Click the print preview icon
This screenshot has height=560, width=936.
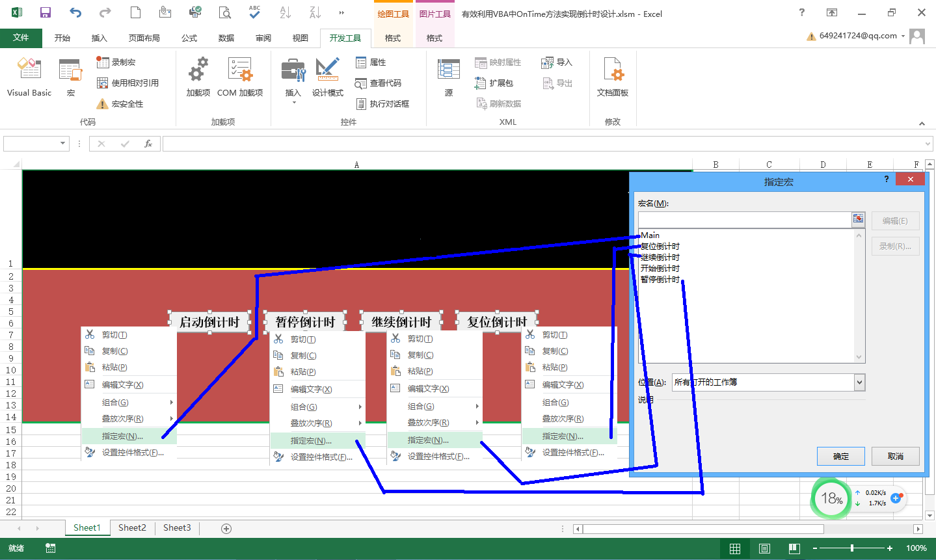pyautogui.click(x=225, y=12)
